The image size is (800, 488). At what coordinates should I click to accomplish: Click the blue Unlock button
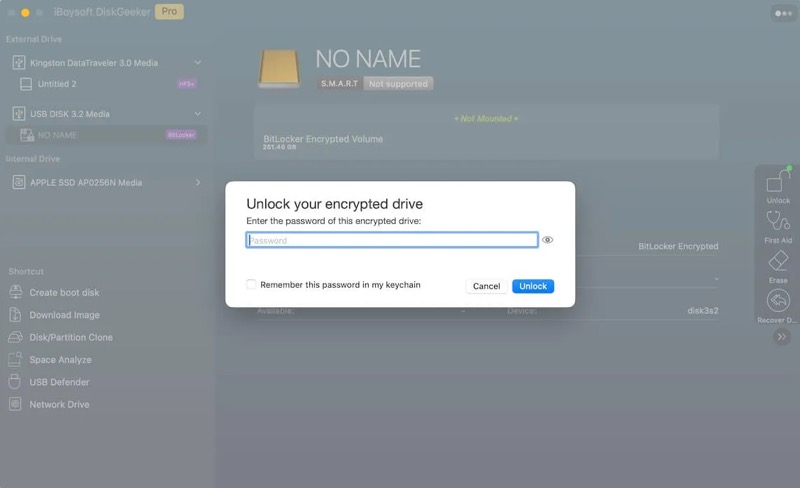(x=533, y=286)
